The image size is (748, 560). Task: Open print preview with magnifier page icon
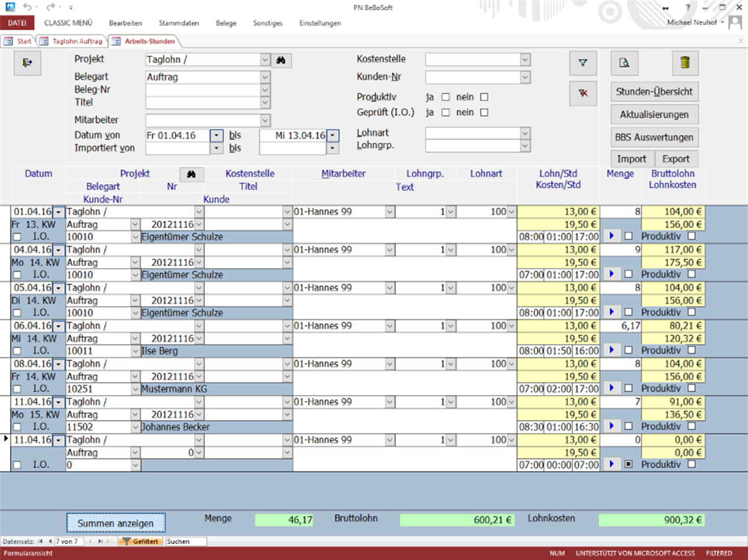point(624,63)
